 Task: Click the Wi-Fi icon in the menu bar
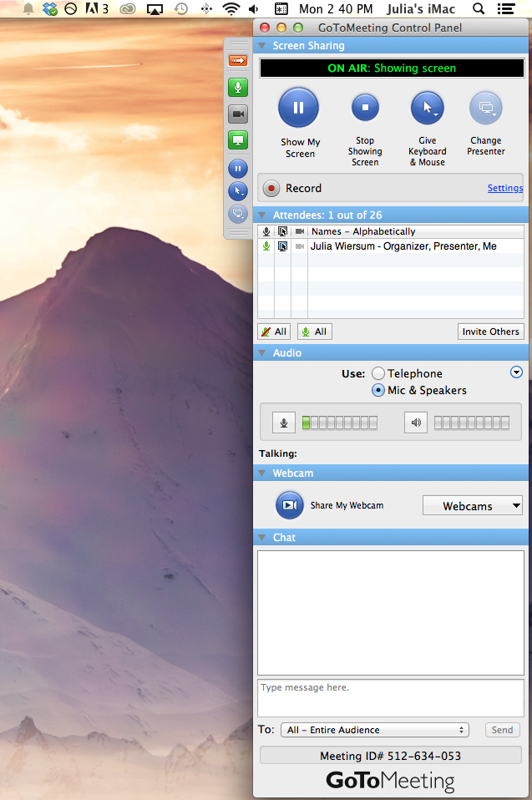(231, 8)
